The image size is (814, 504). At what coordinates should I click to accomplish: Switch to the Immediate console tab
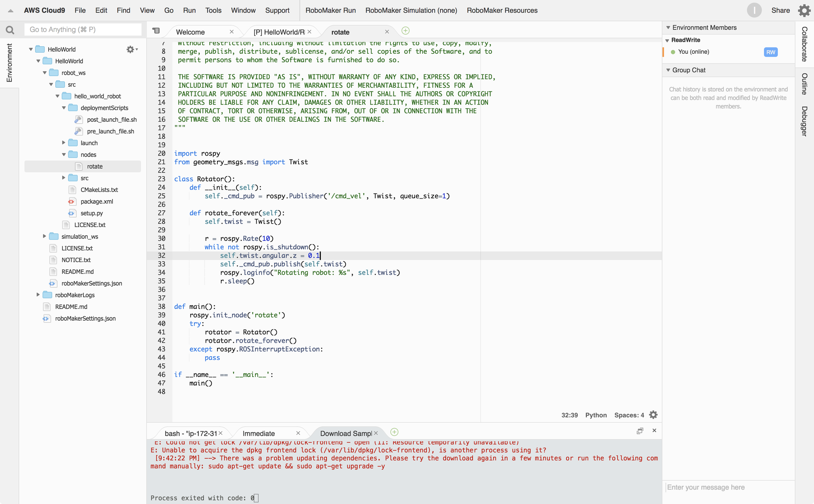259,433
